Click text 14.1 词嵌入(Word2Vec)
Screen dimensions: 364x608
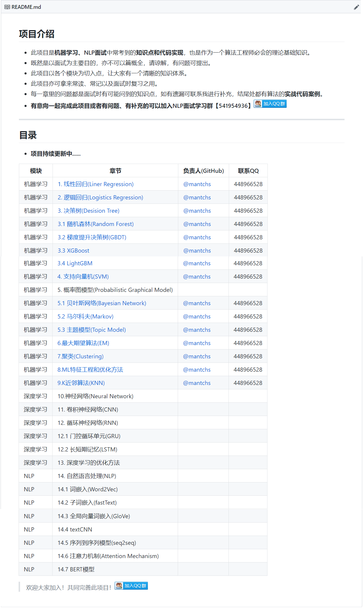[x=88, y=489]
